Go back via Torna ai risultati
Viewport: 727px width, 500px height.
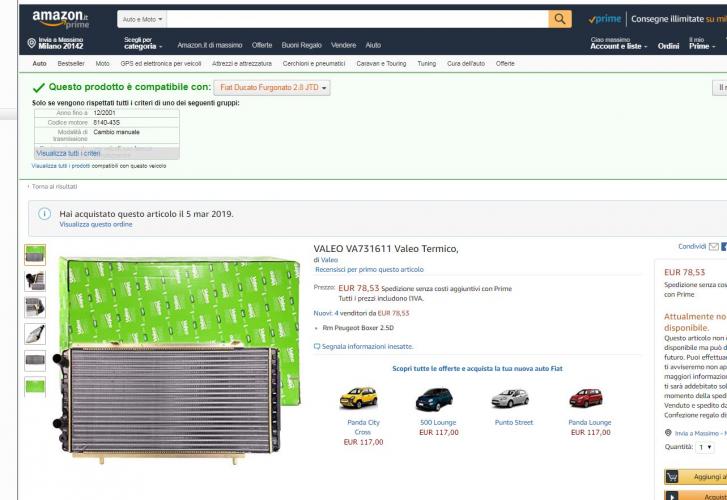coord(54,186)
